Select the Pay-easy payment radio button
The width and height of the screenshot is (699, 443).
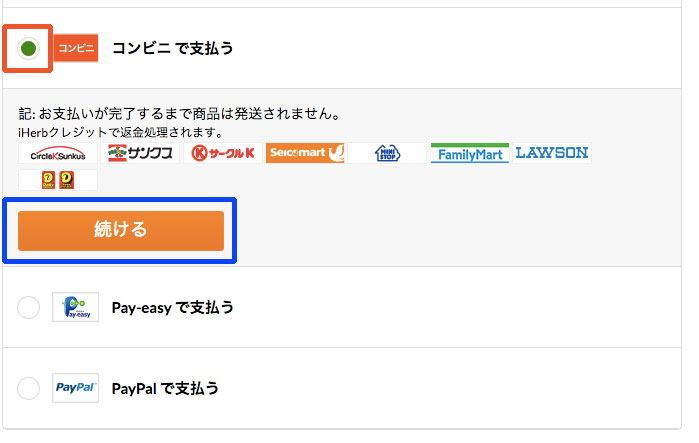[29, 307]
